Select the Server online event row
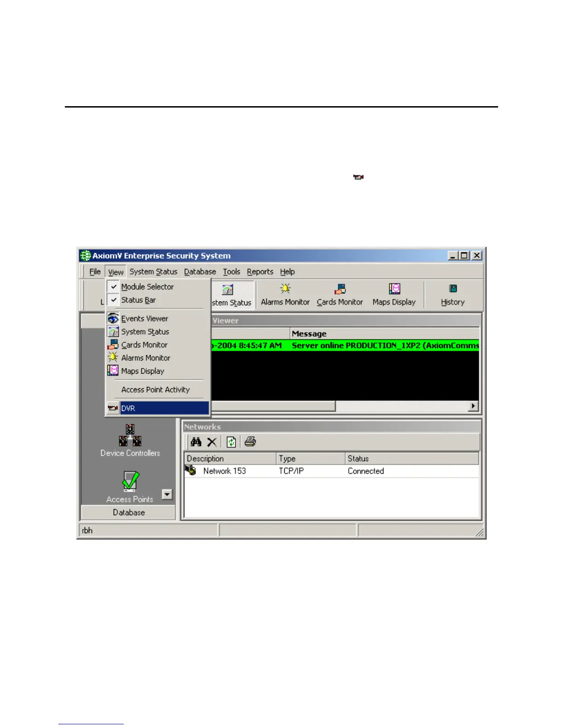The image size is (563, 728). [345, 346]
